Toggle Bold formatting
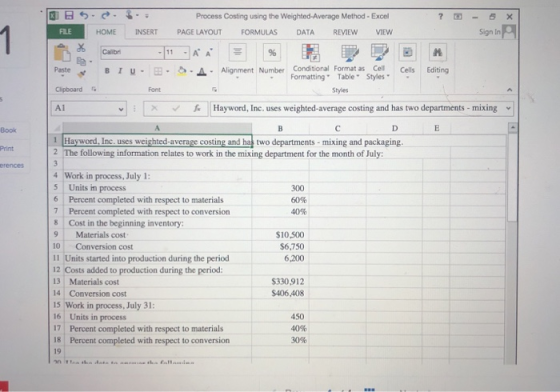 point(107,71)
